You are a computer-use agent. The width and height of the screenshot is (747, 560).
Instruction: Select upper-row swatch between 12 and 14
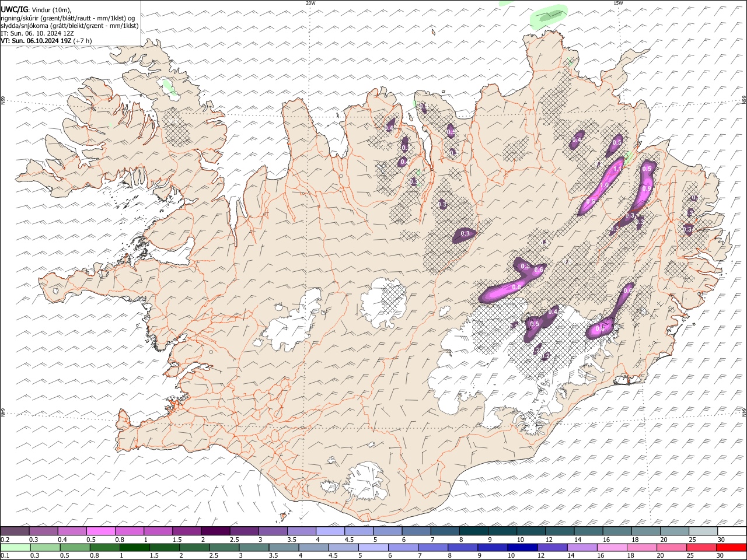tap(560, 531)
